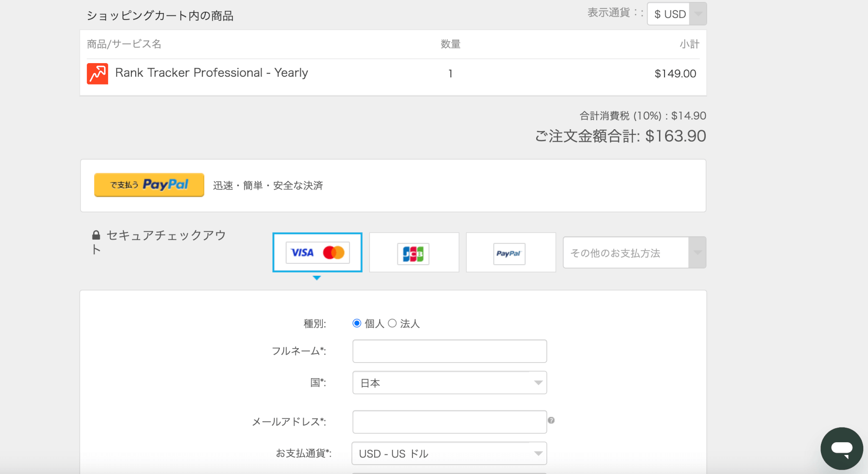Image resolution: width=868 pixels, height=474 pixels.
Task: Click the 数量 column header
Action: 451,44
